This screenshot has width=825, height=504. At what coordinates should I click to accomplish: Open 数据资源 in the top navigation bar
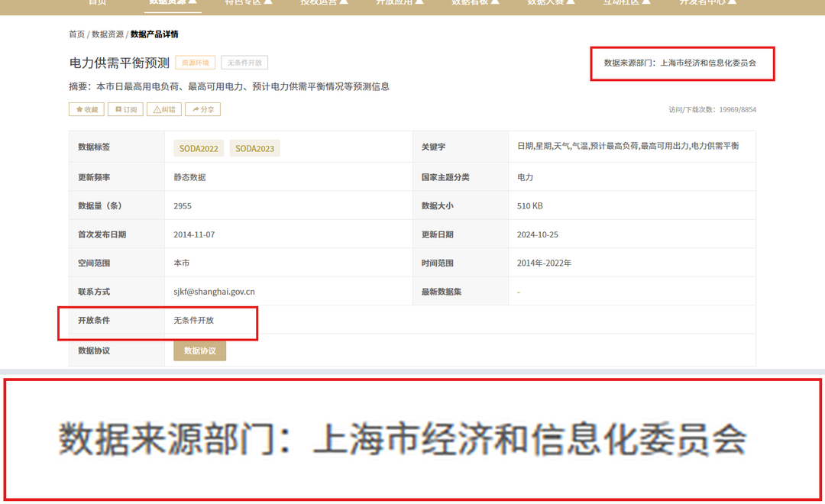point(173,3)
